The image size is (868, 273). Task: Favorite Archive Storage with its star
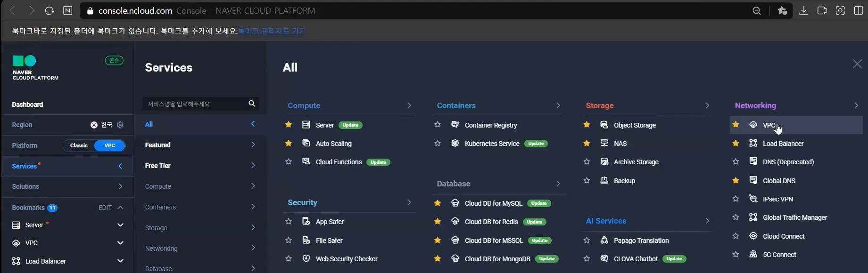tap(587, 161)
